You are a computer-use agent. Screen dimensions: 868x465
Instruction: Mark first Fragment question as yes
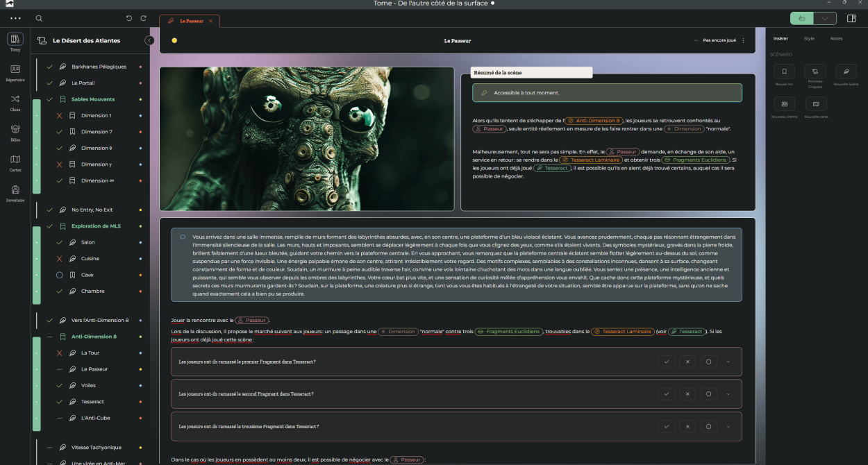pyautogui.click(x=666, y=362)
